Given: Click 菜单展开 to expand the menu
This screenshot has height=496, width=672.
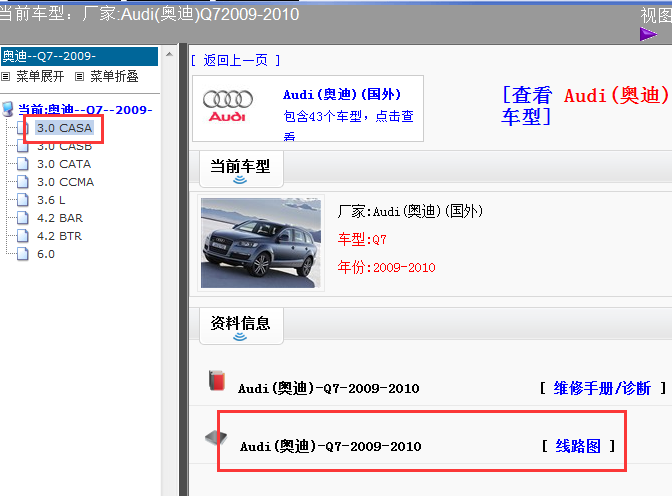Looking at the screenshot, I should click(x=40, y=77).
